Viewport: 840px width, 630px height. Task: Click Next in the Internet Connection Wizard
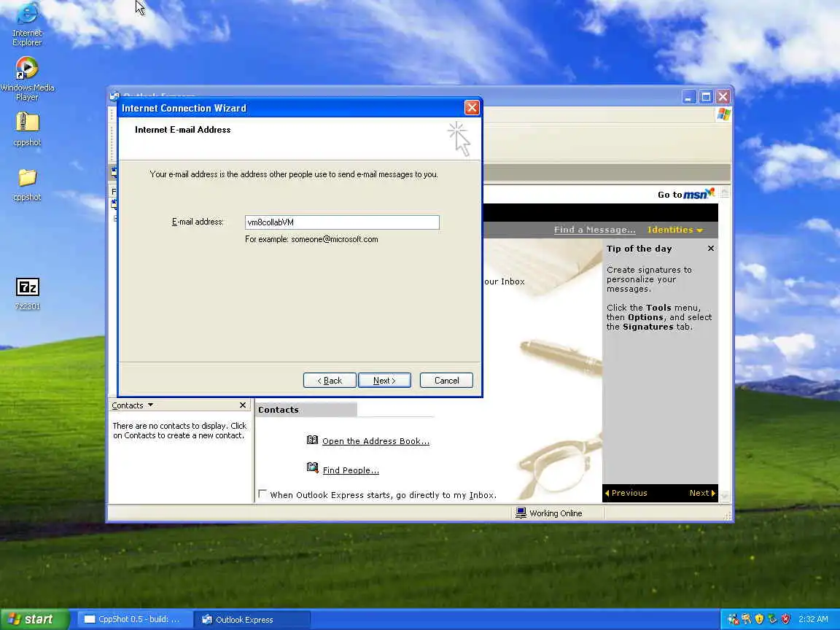(x=384, y=381)
